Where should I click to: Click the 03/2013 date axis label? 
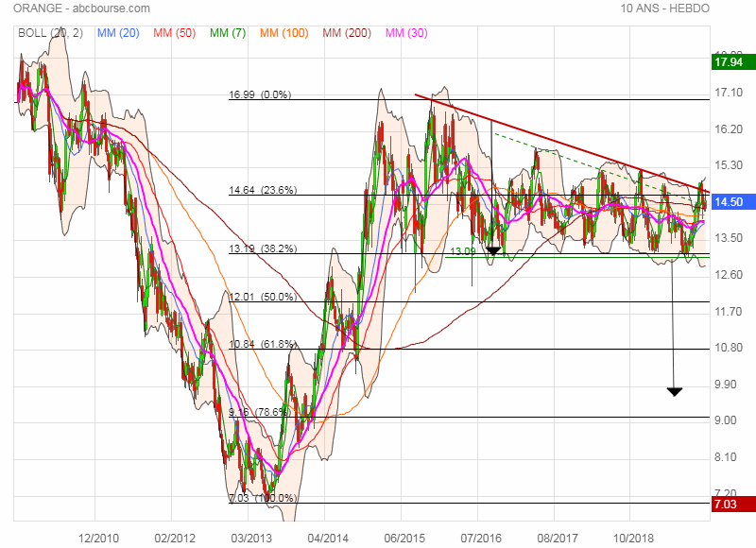tap(251, 538)
